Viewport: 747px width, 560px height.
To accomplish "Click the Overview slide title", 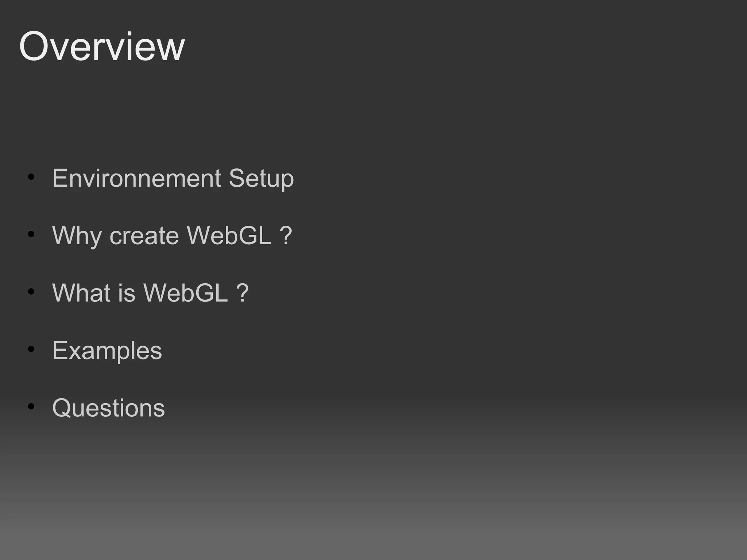I will coord(102,46).
